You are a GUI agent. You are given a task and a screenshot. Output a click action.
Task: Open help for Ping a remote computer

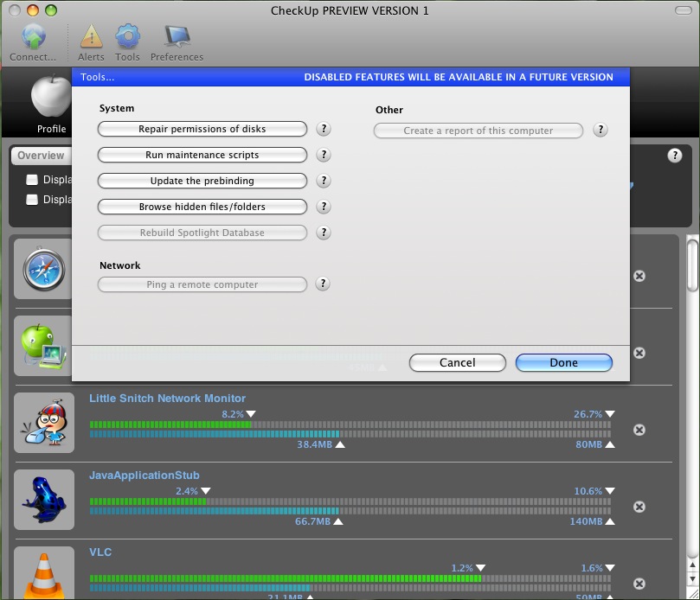323,284
